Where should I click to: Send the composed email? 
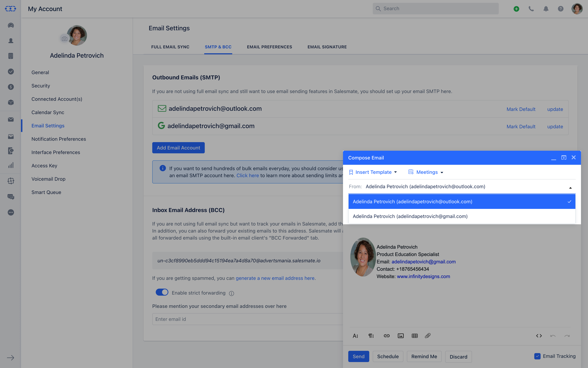(x=358, y=357)
